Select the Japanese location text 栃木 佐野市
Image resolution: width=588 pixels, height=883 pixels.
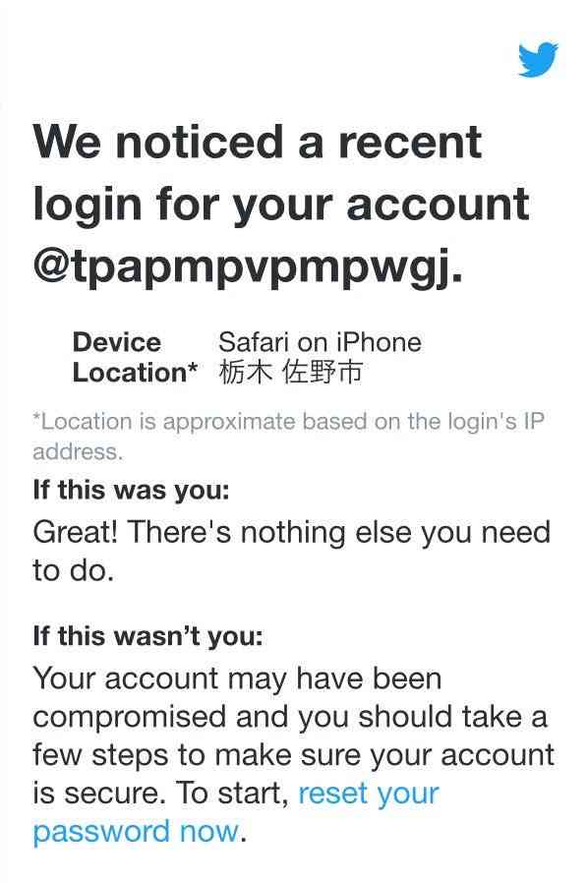(291, 373)
